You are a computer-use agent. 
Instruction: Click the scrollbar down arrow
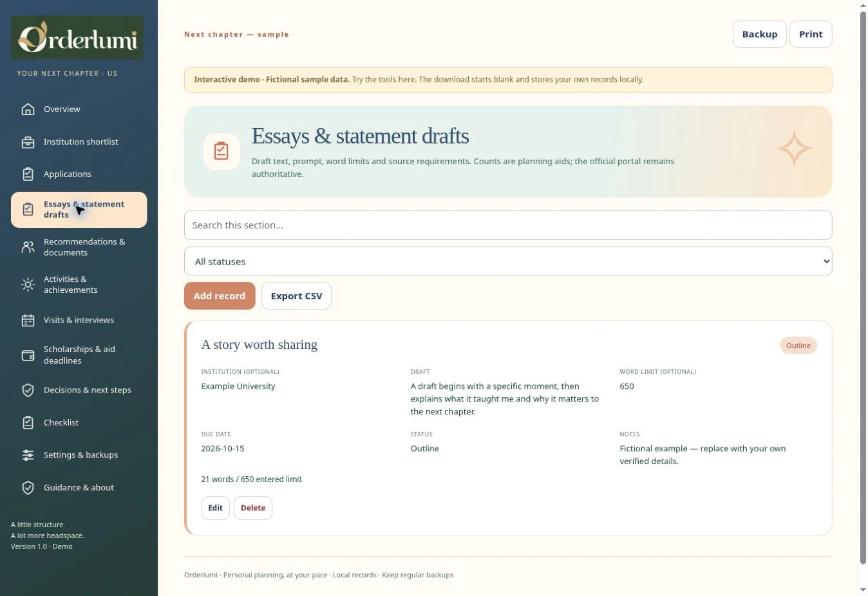863,590
